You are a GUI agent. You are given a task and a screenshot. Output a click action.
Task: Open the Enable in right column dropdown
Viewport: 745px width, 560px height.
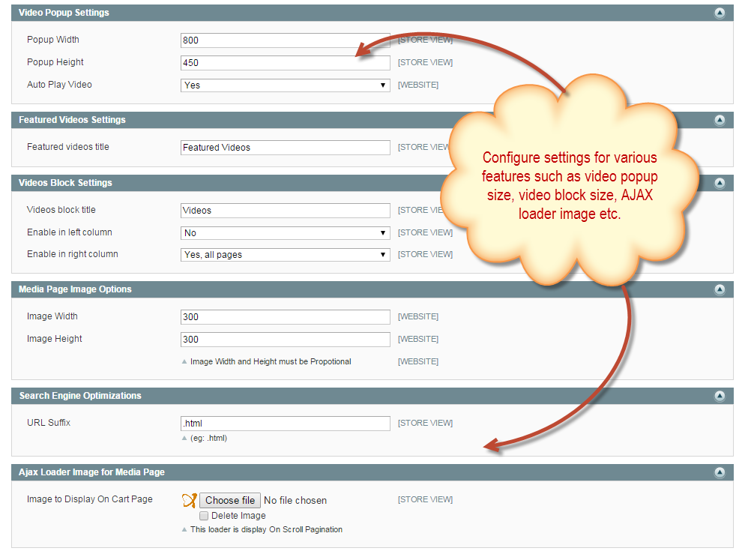coord(285,255)
